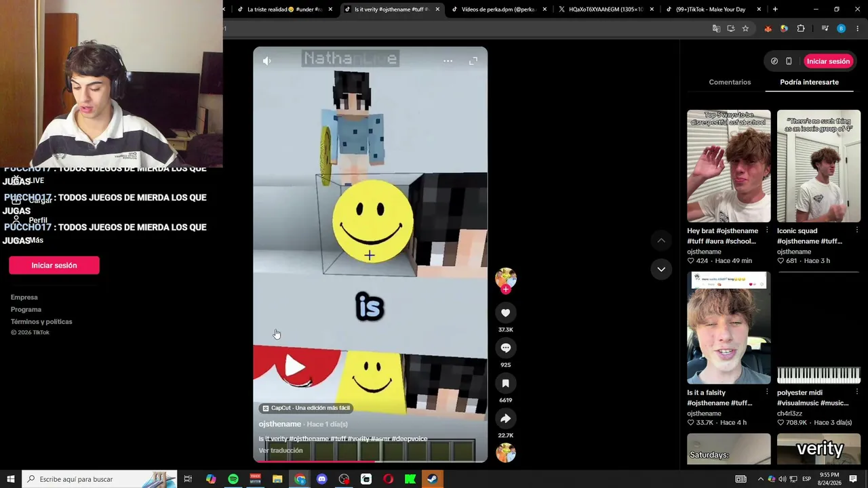The image size is (868, 488).
Task: Open the Chrome profile avatar
Action: pyautogui.click(x=841, y=28)
